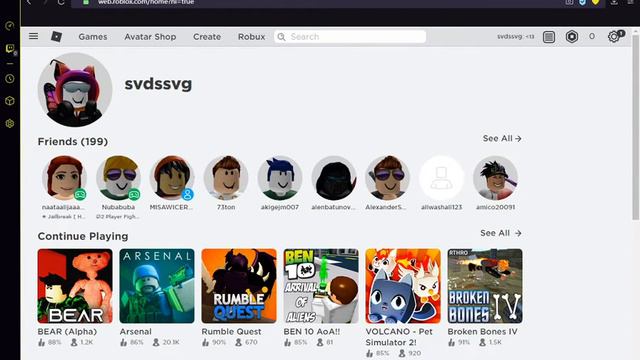Click the Arsenal game title
The height and width of the screenshot is (360, 640).
click(x=136, y=331)
